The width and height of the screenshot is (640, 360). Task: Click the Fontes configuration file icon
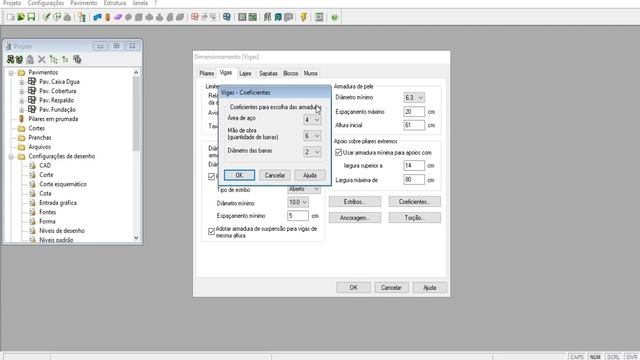point(32,212)
